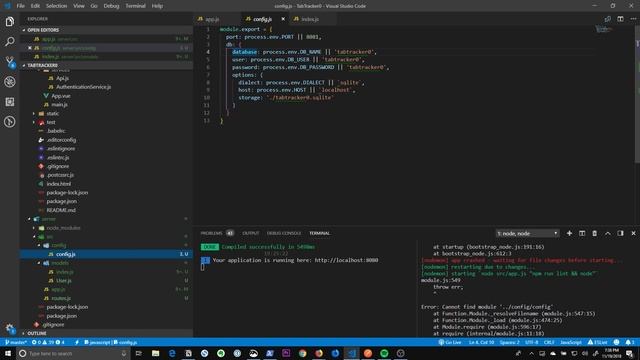Viewport: 640px width, 360px height.
Task: Open the View menu
Action: tap(79, 6)
